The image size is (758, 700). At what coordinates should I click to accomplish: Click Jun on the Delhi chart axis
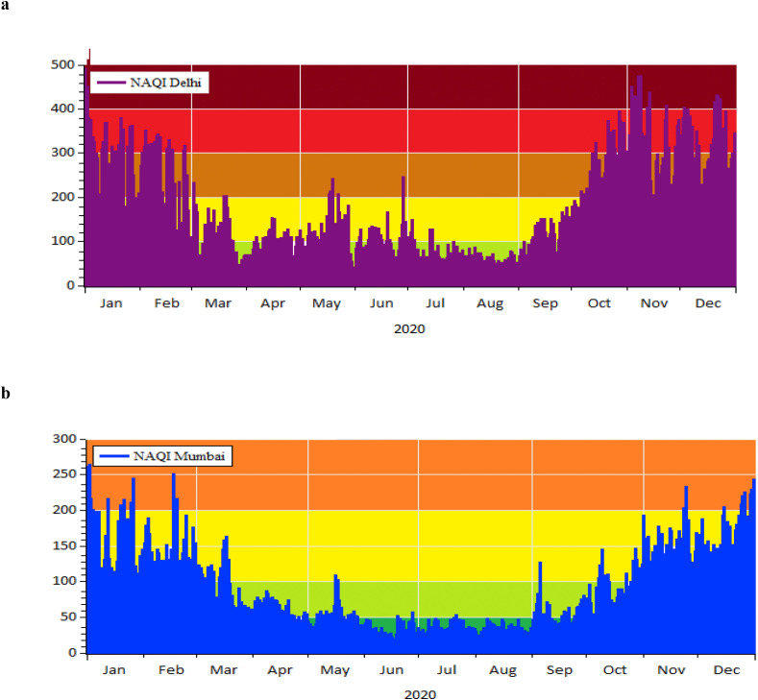[x=381, y=303]
